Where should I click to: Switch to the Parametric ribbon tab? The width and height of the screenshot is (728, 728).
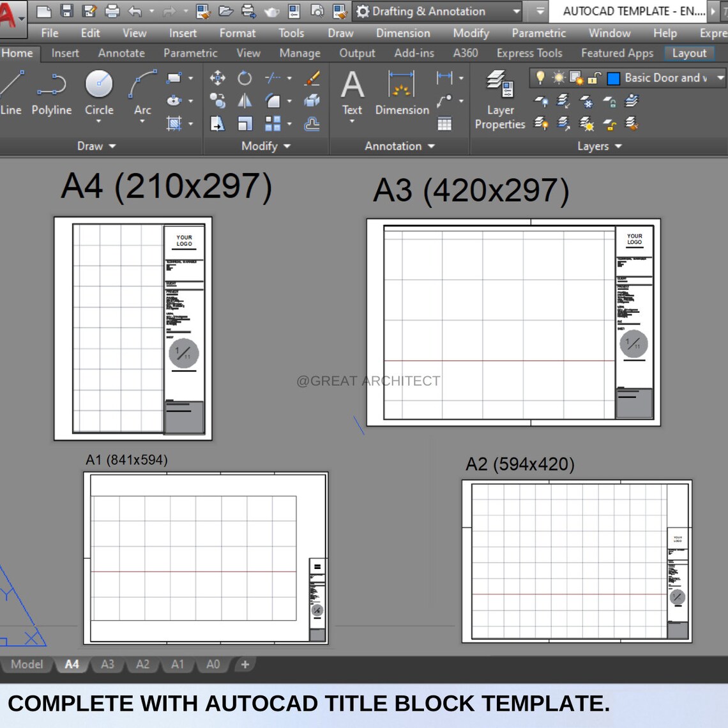tap(190, 54)
